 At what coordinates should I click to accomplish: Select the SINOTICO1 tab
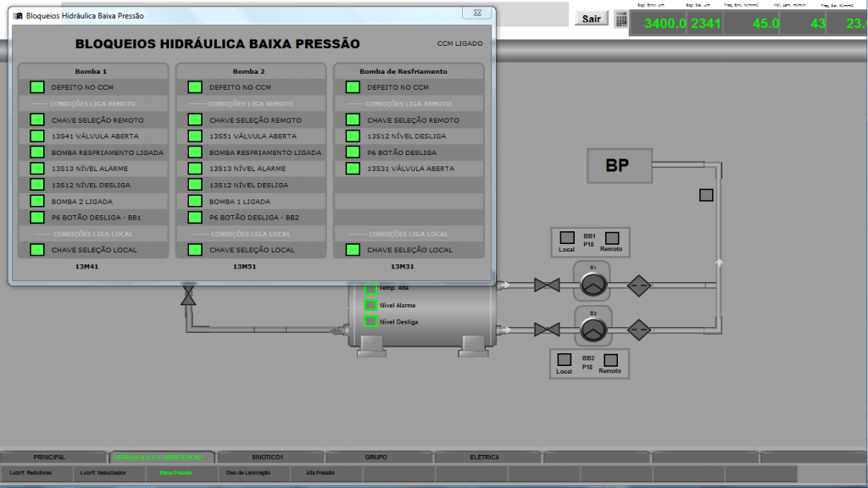[268, 456]
